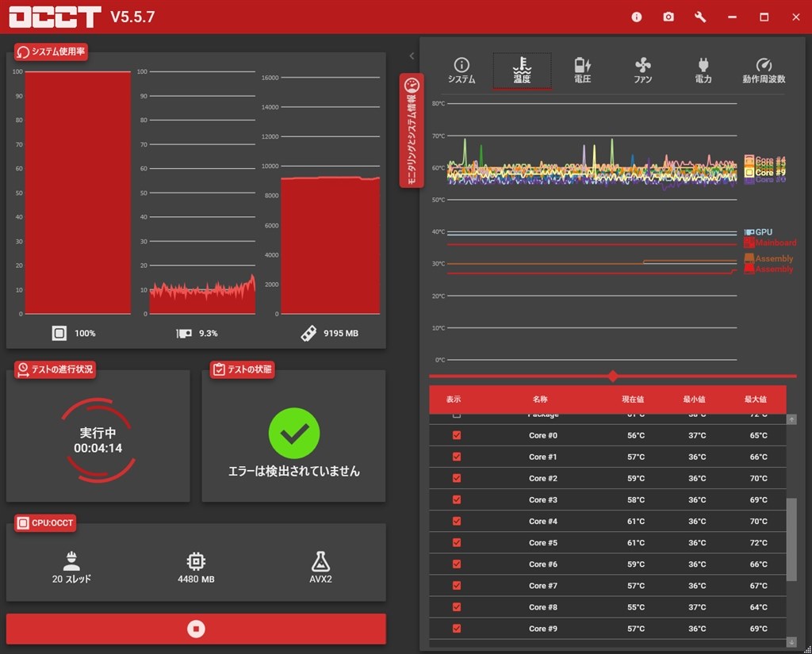Click the Mainboard legend entry in graph

coord(770,243)
